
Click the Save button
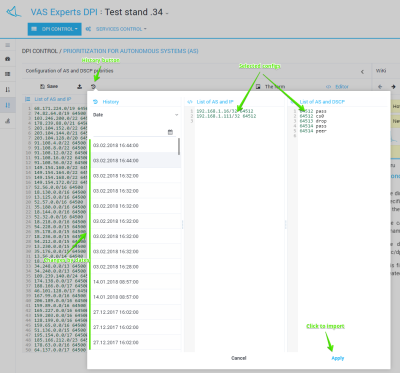(49, 86)
